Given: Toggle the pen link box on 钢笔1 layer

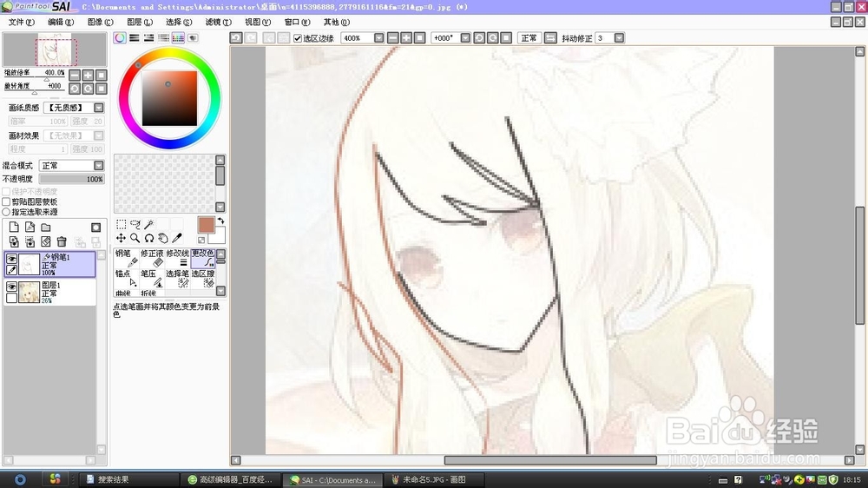Looking at the screenshot, I should [11, 270].
